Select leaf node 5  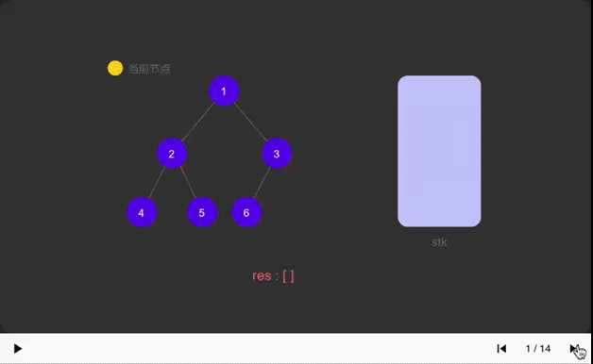tap(202, 212)
